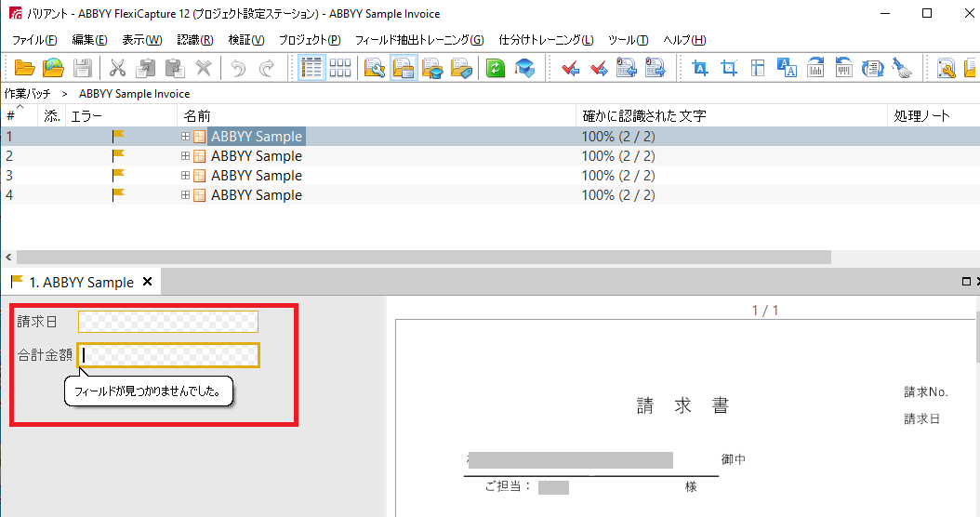980x517 pixels.
Task: Undo with the left curved arrow
Action: click(x=238, y=68)
